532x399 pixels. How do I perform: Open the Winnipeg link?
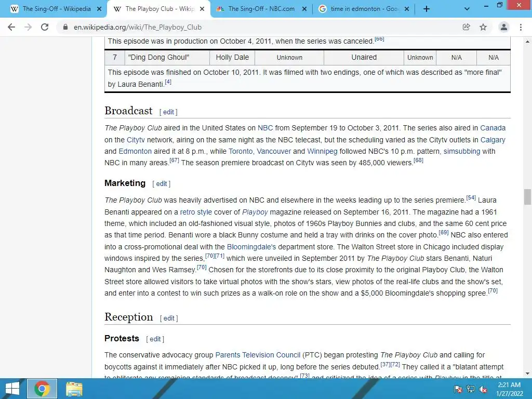click(x=322, y=151)
